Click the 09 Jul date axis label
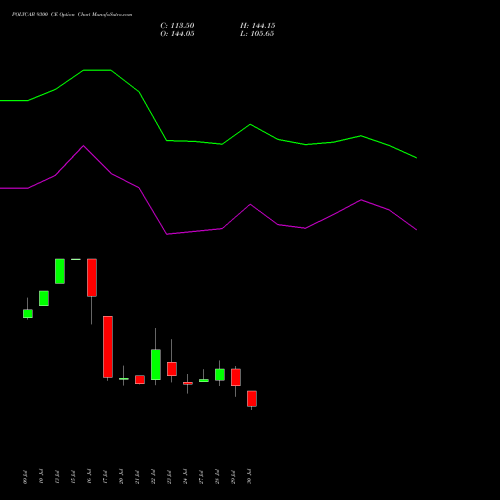The width and height of the screenshot is (500, 500). 25,477
